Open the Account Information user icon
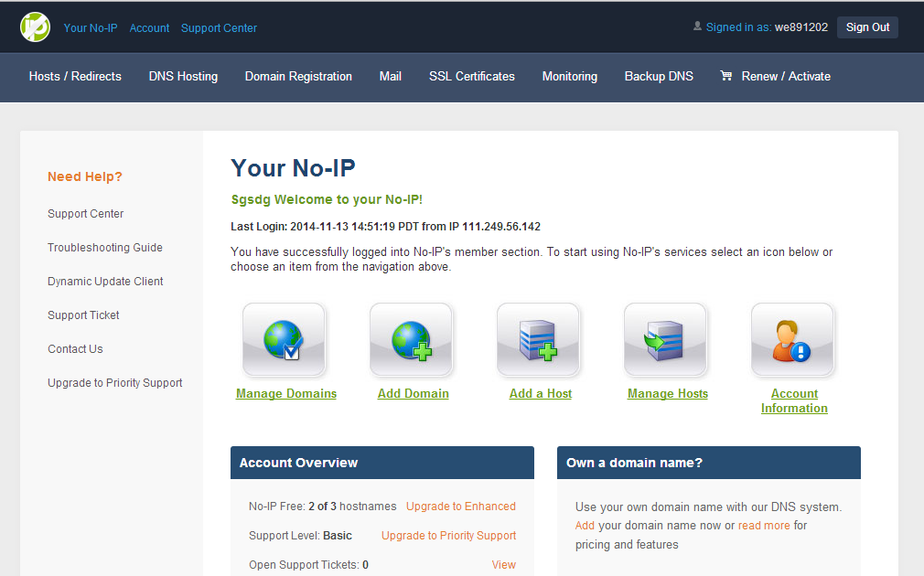This screenshot has height=576, width=924. click(x=792, y=340)
